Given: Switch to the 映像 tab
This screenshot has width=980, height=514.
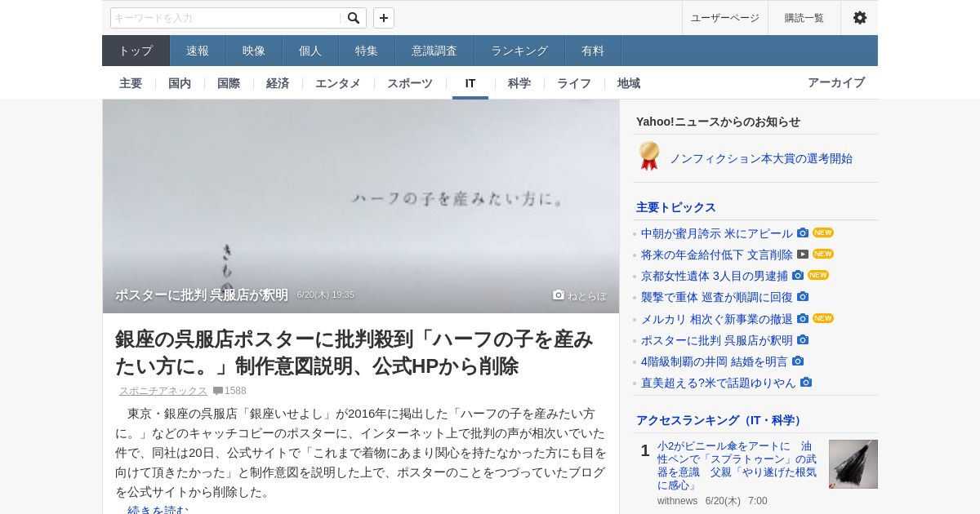Looking at the screenshot, I should coord(254,51).
